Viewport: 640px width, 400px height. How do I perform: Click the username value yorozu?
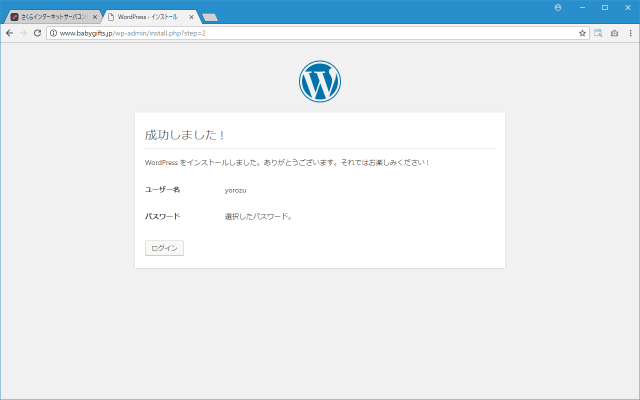236,190
